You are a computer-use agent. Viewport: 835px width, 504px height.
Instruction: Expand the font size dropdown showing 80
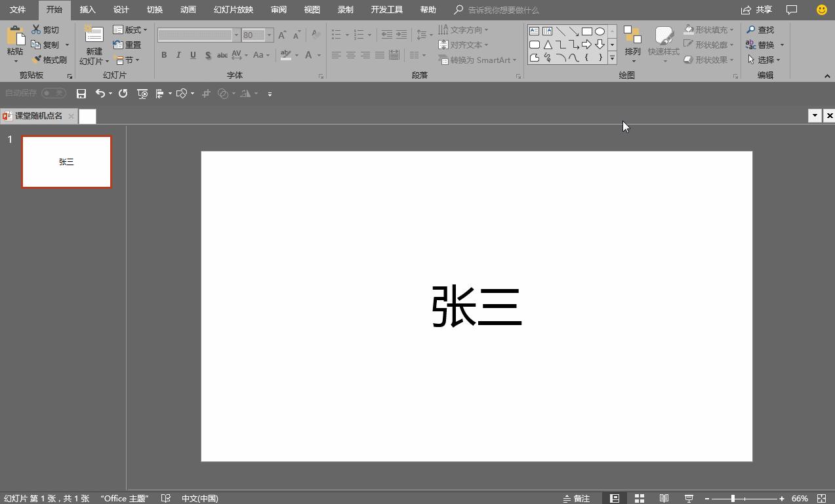tap(268, 35)
